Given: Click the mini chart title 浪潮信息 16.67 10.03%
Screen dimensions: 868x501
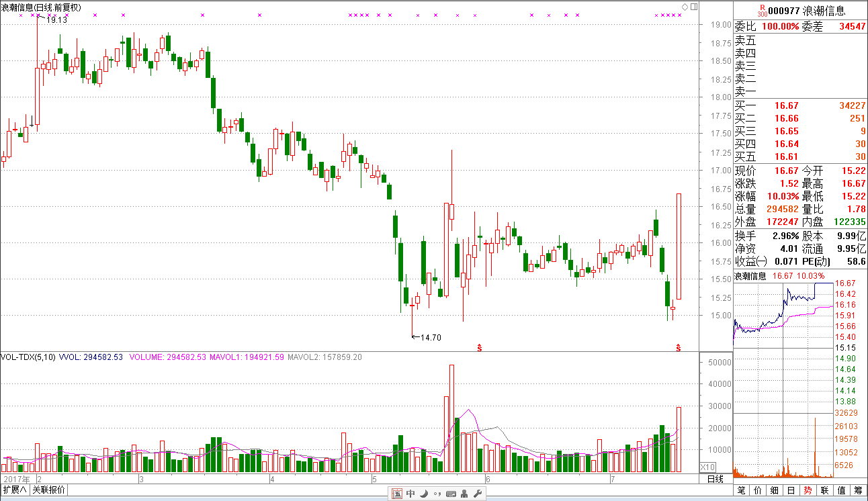Looking at the screenshot, I should point(779,276).
